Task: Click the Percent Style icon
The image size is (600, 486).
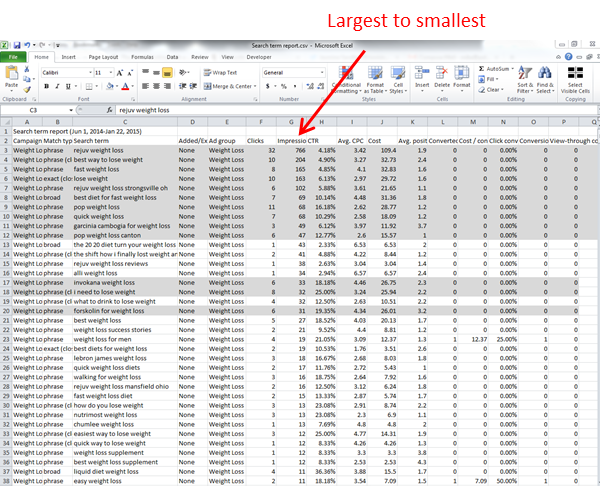Action: click(x=284, y=86)
